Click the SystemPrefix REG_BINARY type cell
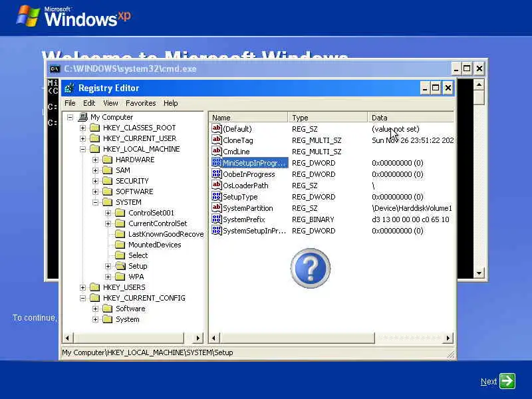Screen dimensions: 532x399 click(x=313, y=219)
